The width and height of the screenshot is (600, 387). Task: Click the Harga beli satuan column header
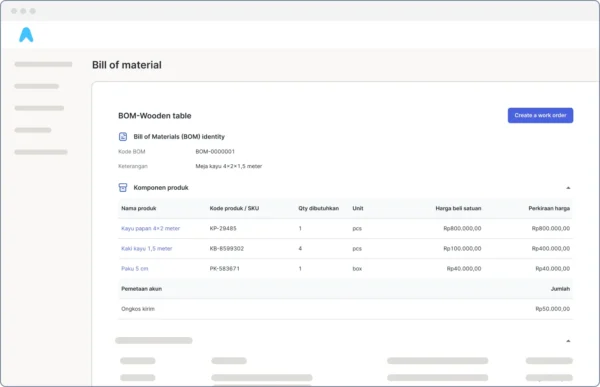click(x=458, y=208)
